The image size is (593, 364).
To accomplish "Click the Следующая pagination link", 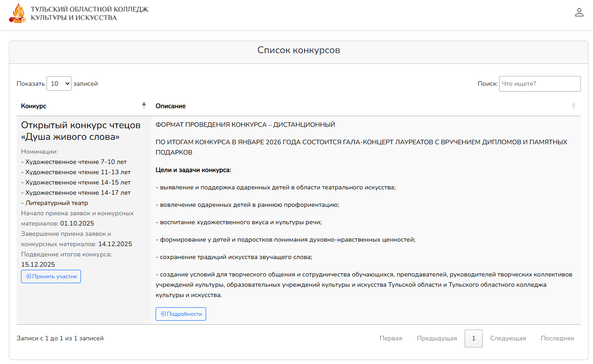I will (x=508, y=339).
